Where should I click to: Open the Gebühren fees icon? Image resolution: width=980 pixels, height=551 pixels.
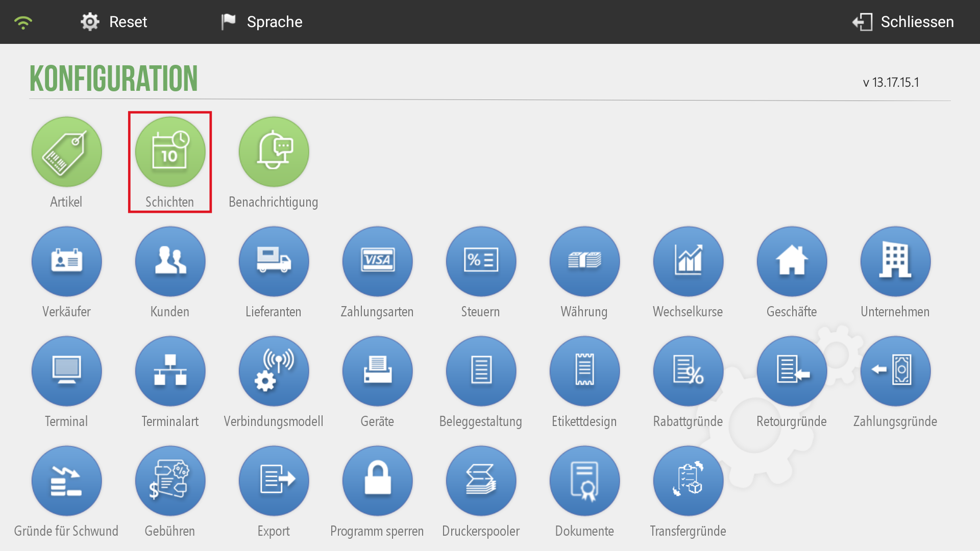tap(170, 481)
